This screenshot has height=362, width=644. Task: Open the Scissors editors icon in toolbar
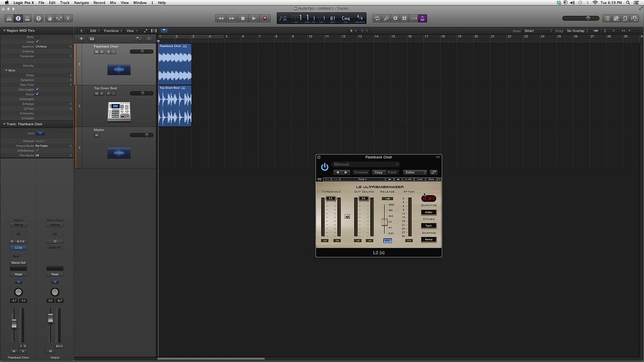(68, 19)
